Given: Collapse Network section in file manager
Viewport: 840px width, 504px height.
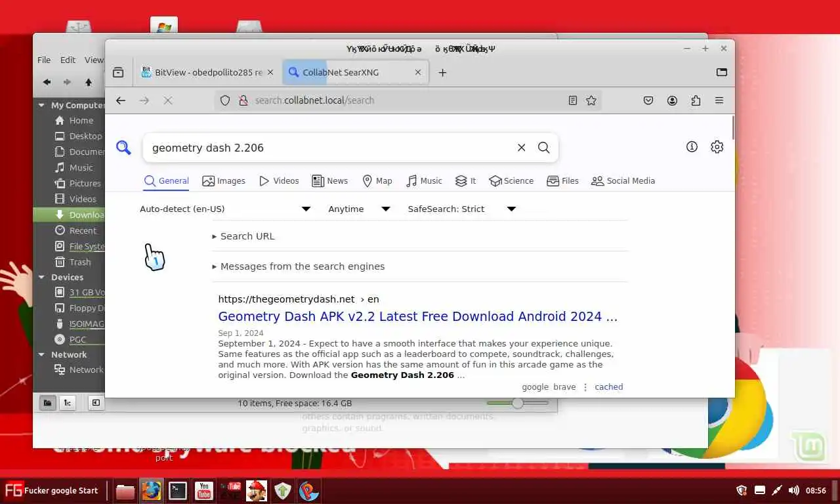Looking at the screenshot, I should 42,354.
